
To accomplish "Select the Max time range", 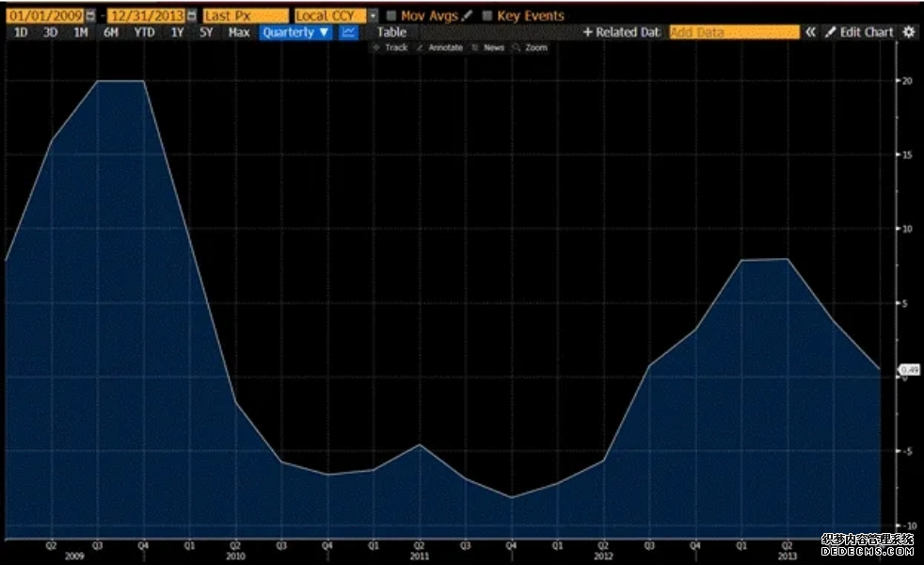I will [x=239, y=32].
